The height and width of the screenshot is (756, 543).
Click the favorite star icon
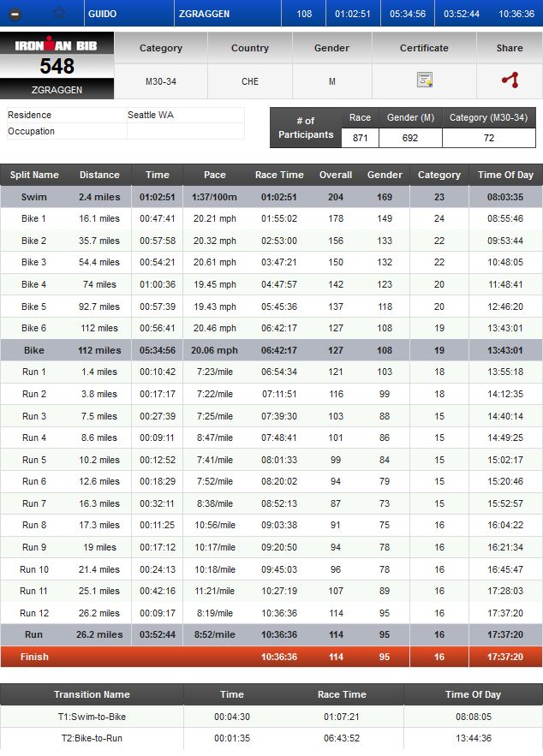[59, 14]
